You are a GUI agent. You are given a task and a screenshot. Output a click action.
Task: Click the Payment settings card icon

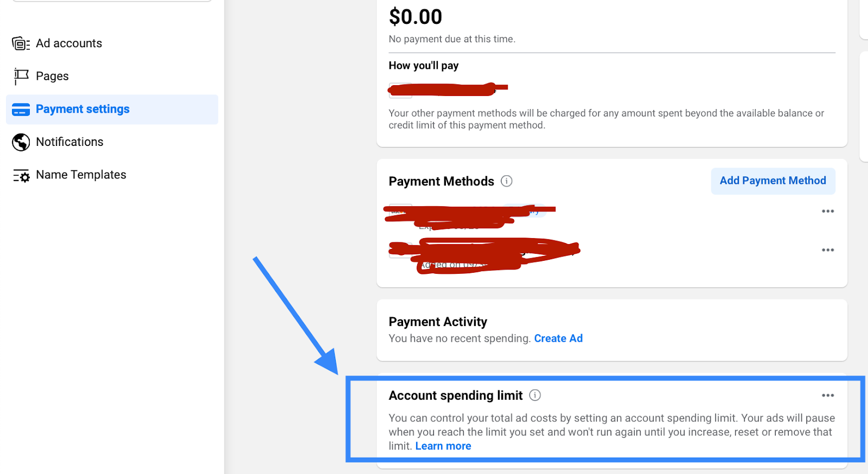click(21, 110)
